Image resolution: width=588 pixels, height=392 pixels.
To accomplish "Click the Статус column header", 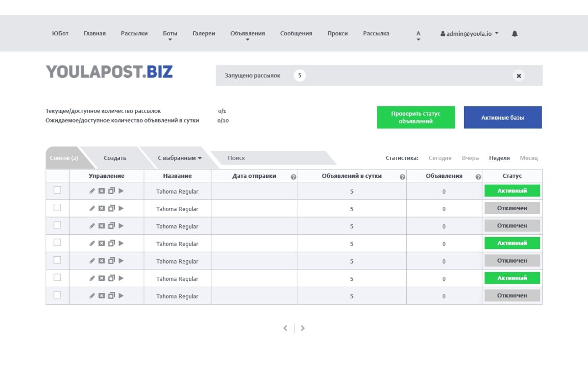I will (x=512, y=176).
